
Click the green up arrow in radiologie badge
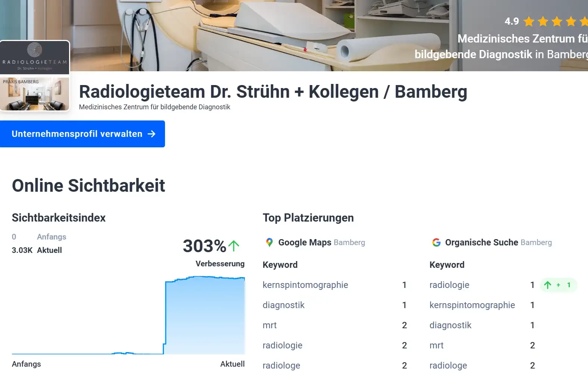548,285
